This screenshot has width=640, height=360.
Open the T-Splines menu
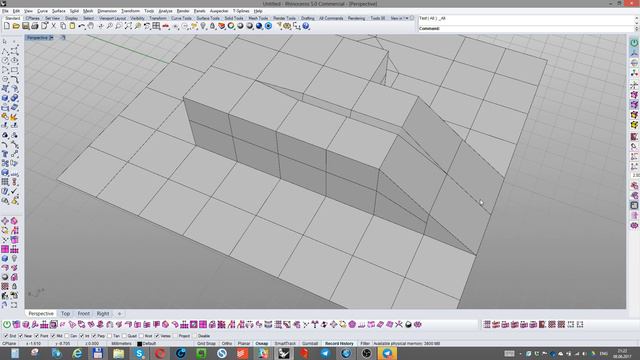[x=241, y=11]
